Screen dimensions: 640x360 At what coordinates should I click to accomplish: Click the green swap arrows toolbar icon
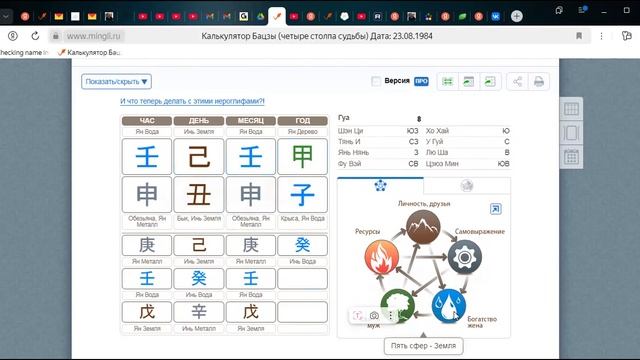[x=447, y=81]
